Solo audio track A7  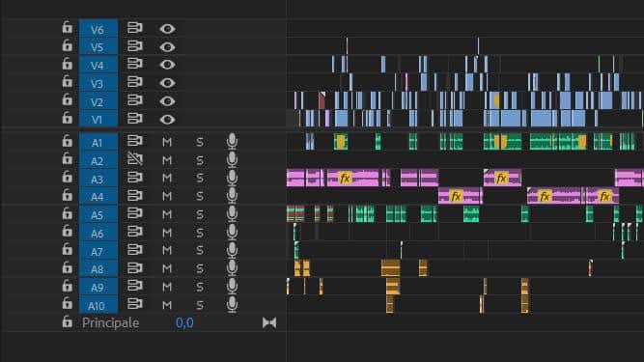coord(200,250)
